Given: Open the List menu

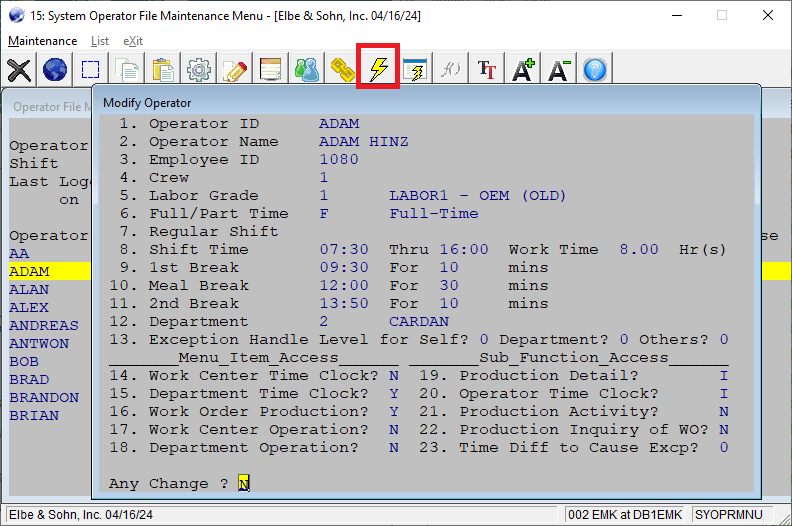Looking at the screenshot, I should (x=100, y=41).
